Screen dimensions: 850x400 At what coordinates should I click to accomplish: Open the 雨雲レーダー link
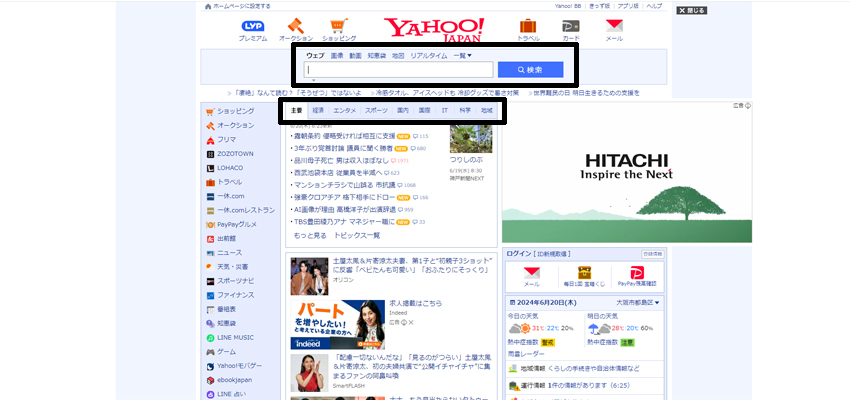[x=526, y=354]
